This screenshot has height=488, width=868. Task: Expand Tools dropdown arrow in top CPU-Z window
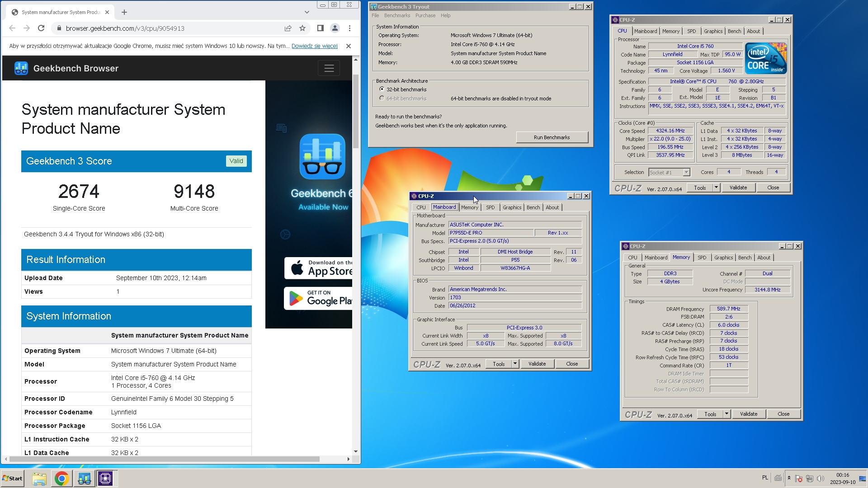[x=716, y=188]
